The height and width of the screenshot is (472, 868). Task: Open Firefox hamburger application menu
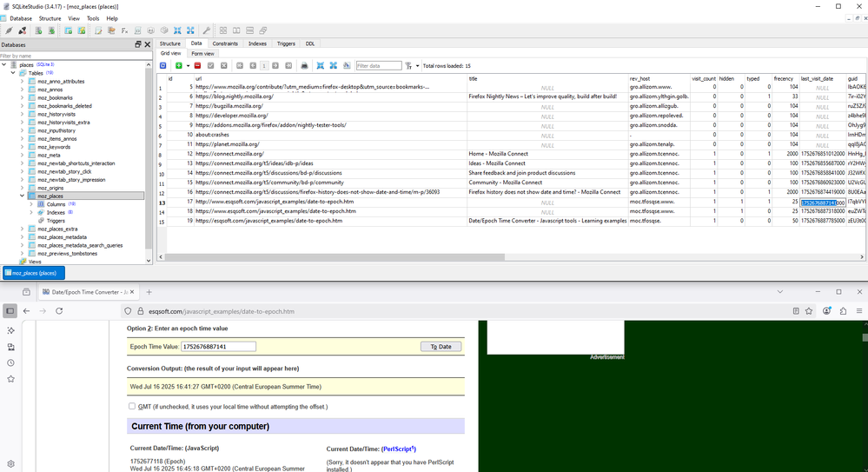point(859,311)
